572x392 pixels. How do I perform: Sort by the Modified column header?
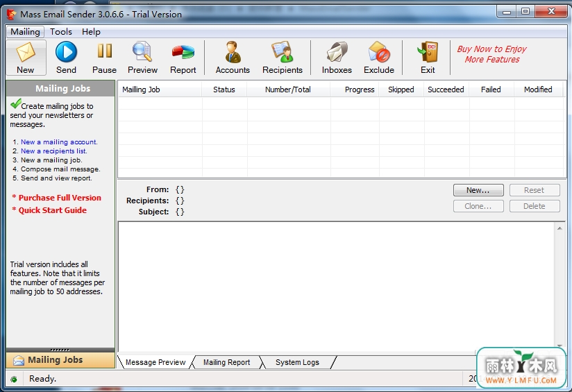click(x=539, y=90)
